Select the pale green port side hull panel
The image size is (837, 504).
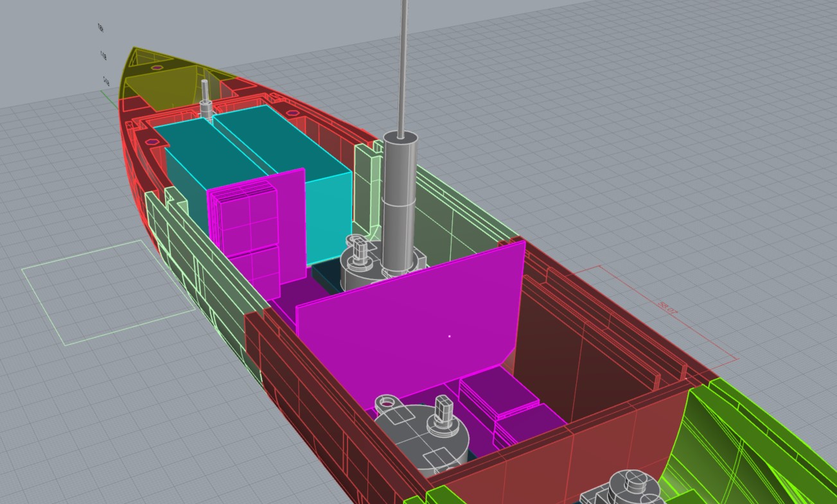193,257
